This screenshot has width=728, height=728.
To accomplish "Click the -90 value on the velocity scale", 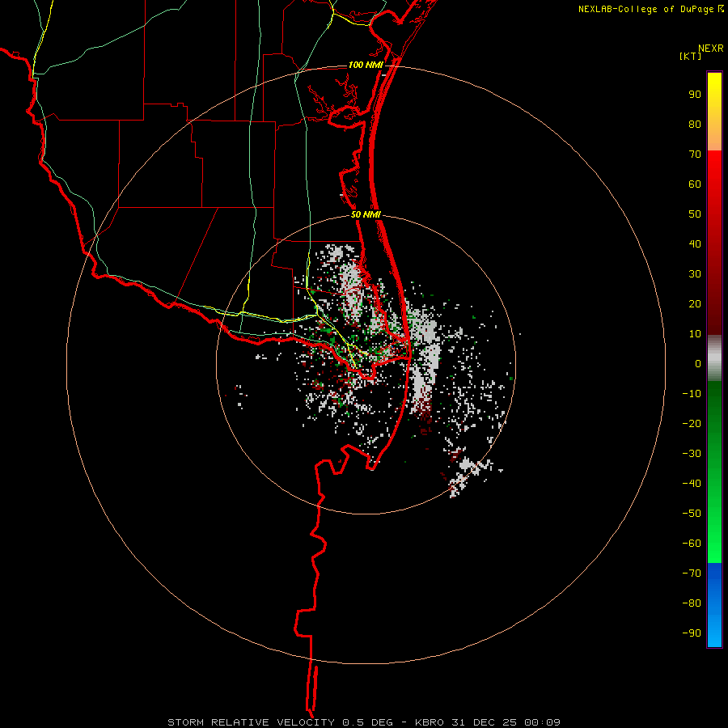I will tap(692, 633).
